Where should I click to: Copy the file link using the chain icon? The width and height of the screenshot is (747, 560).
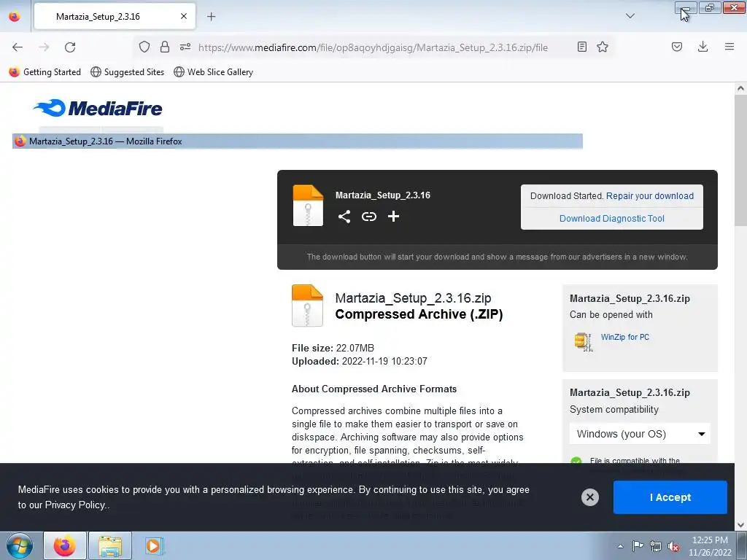(x=368, y=217)
